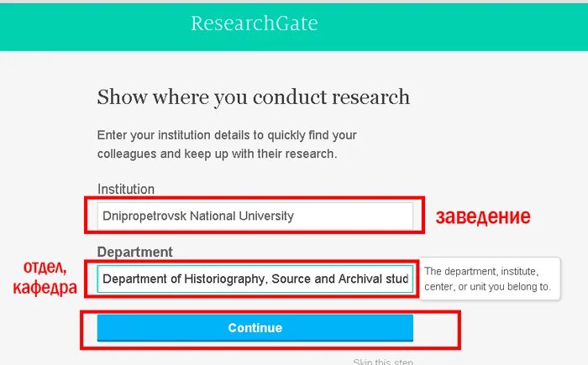The height and width of the screenshot is (365, 588).
Task: Click the Institution field label
Action: (126, 189)
